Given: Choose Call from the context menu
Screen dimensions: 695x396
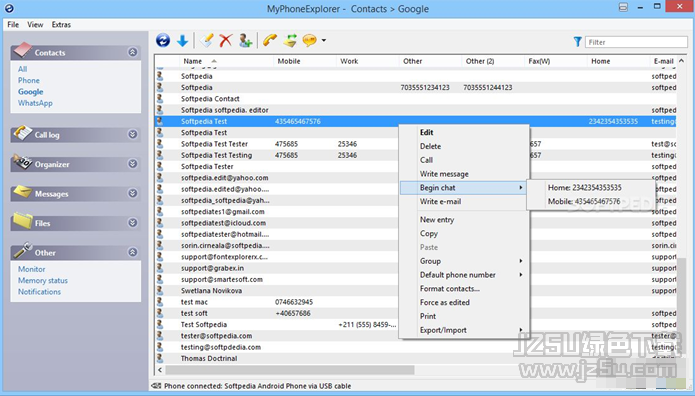Looking at the screenshot, I should pyautogui.click(x=464, y=160).
